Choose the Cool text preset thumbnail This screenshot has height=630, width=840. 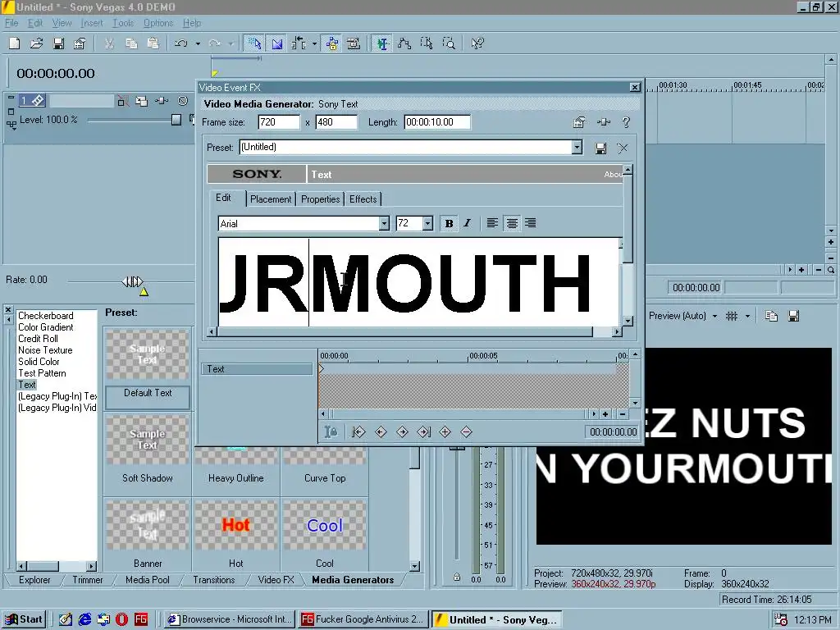(x=325, y=525)
